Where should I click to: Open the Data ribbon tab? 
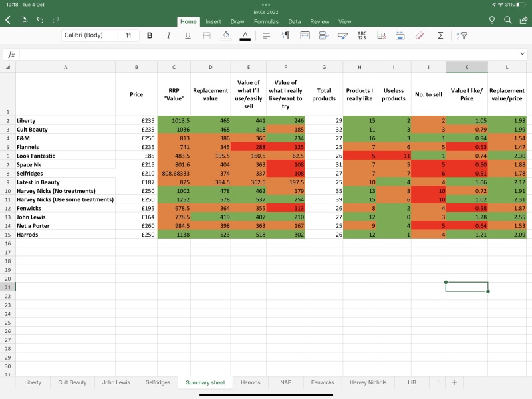tap(295, 21)
